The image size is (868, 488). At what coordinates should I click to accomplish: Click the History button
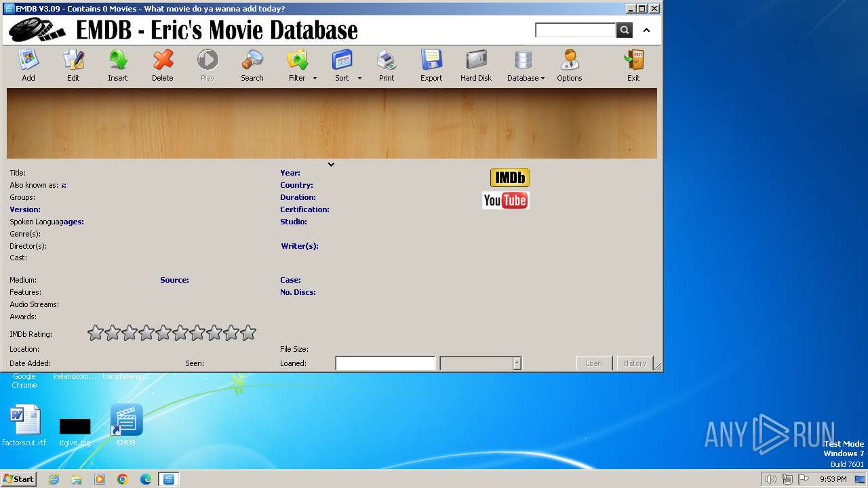[x=635, y=363]
